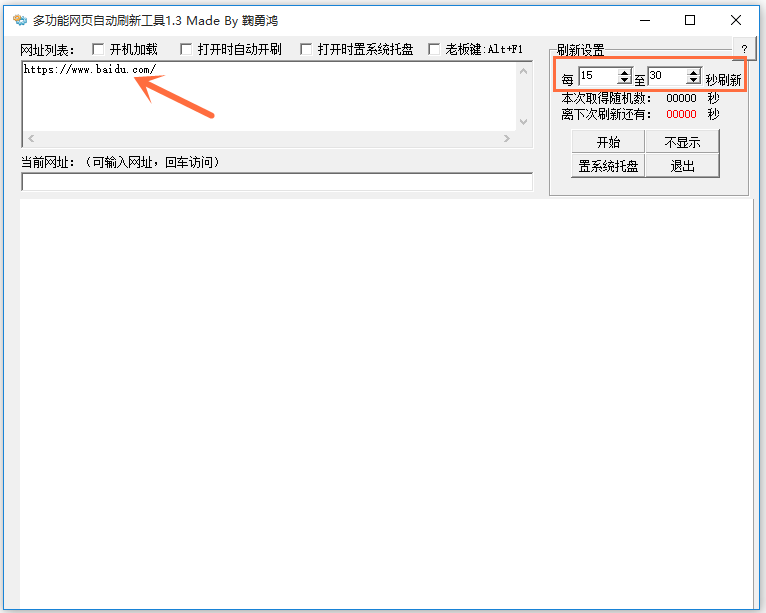Screen dimensions: 766x613
Task: Click the minimum seconds field showing 15
Action: 598,76
